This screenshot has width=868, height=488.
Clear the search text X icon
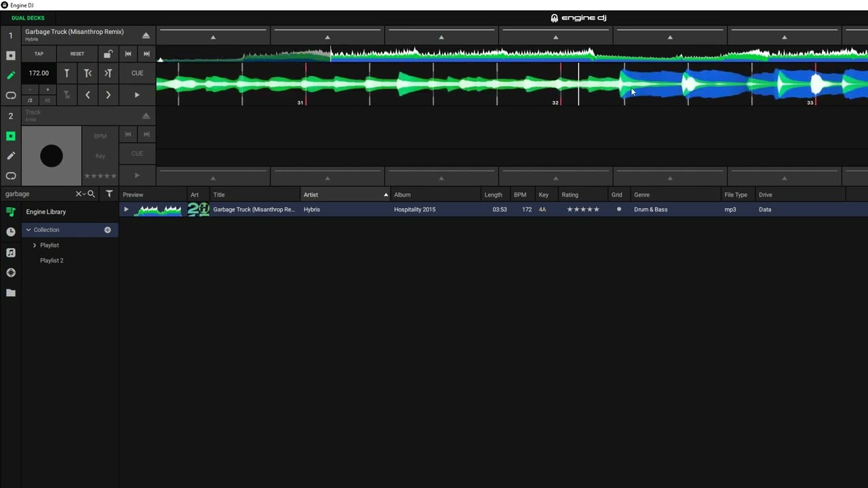point(78,194)
